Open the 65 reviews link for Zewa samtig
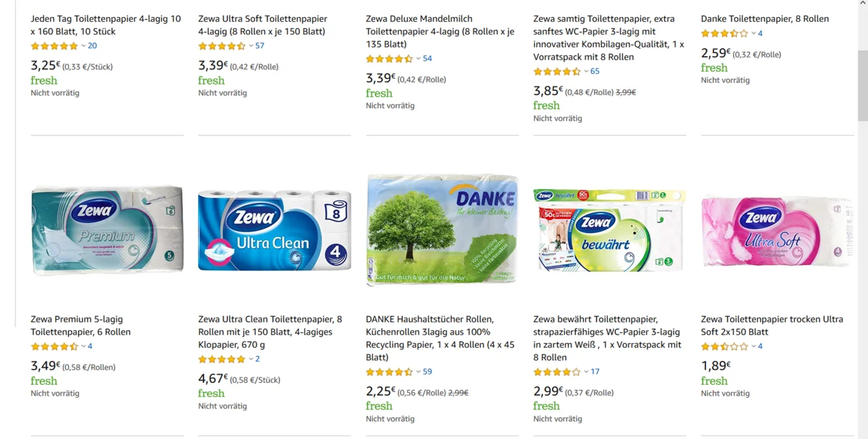 [595, 71]
